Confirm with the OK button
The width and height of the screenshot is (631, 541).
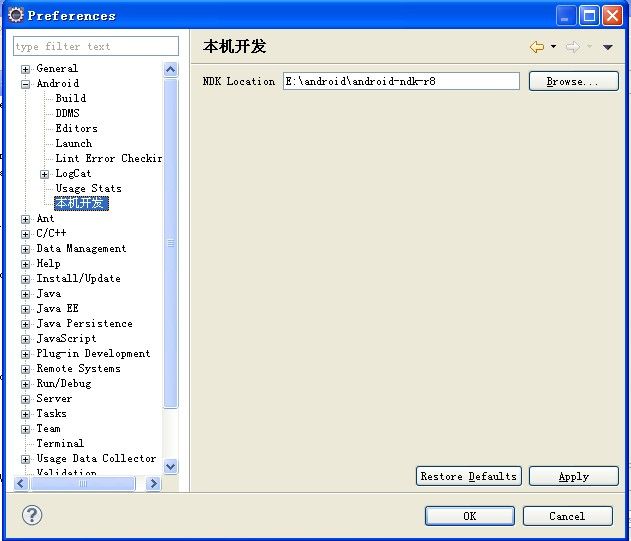[x=470, y=516]
